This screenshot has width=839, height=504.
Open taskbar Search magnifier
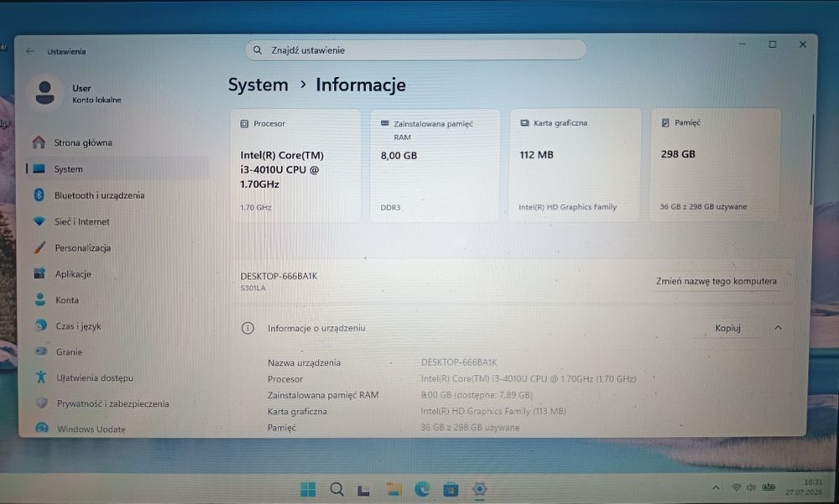[x=336, y=489]
